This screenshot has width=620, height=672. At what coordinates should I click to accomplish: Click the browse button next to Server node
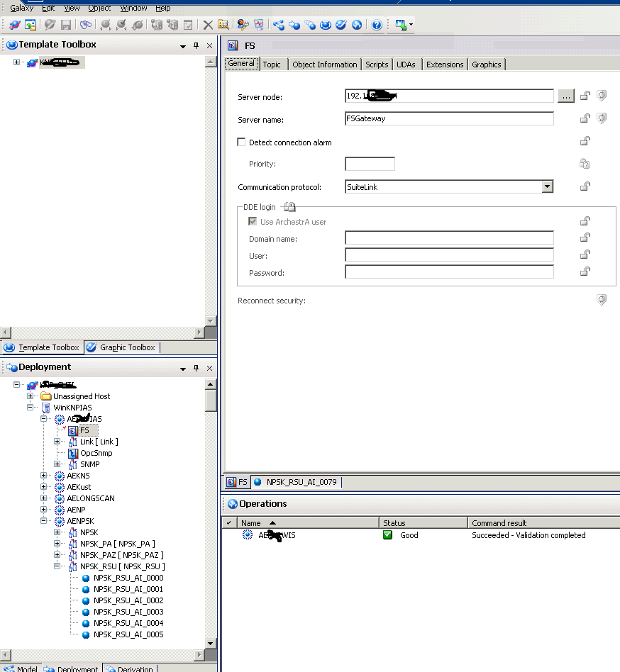[565, 96]
